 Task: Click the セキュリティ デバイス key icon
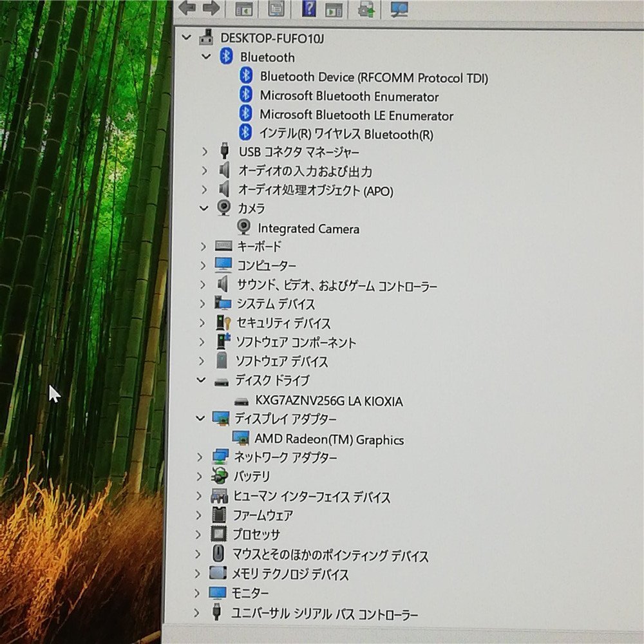(x=223, y=323)
